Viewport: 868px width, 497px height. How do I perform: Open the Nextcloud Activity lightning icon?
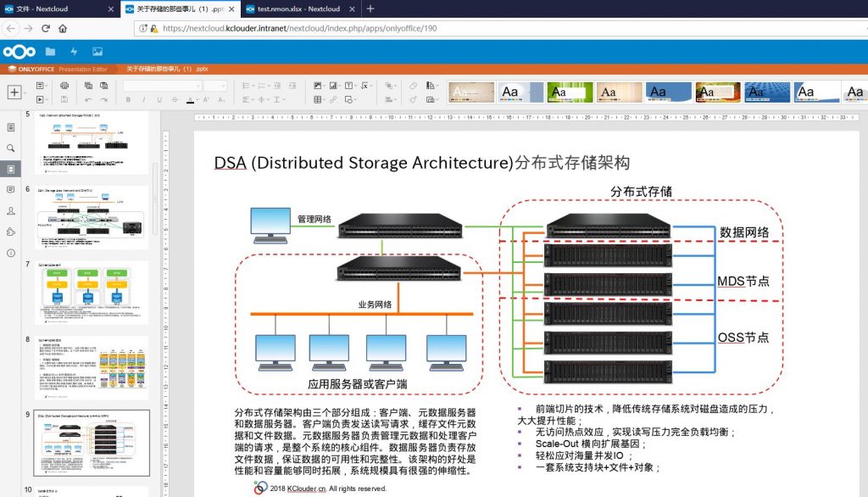coord(74,52)
